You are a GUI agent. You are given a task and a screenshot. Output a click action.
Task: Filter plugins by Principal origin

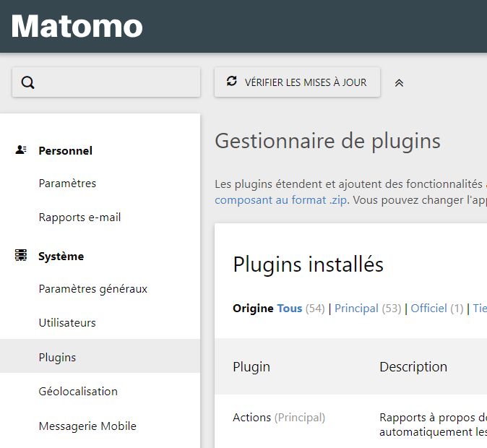click(356, 309)
